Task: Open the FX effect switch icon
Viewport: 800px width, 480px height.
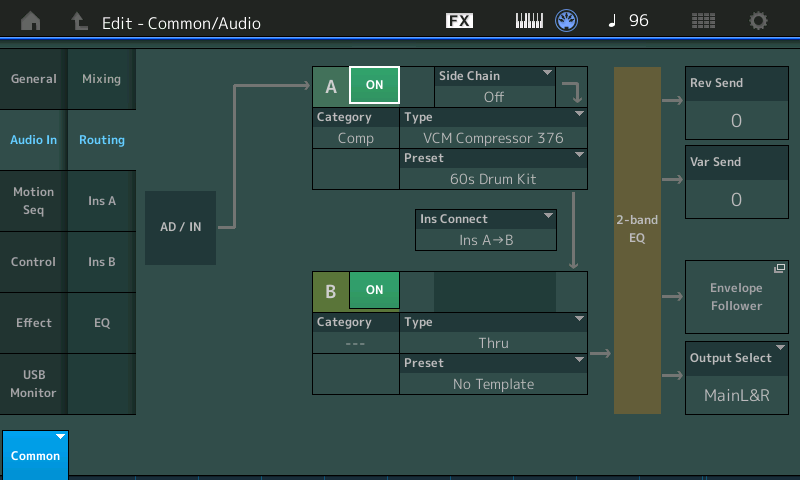Action: coord(459,20)
